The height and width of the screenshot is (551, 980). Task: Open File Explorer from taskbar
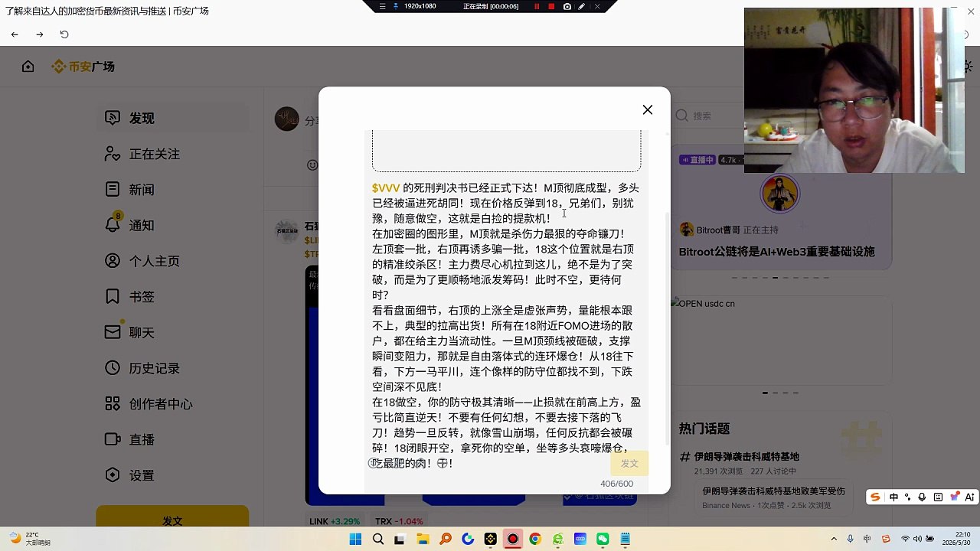pos(423,540)
